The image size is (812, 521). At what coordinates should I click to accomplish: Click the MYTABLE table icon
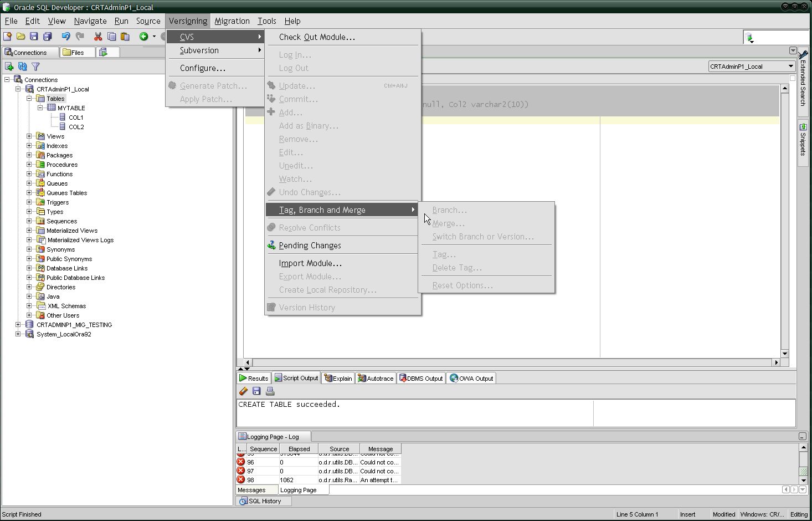coord(52,108)
